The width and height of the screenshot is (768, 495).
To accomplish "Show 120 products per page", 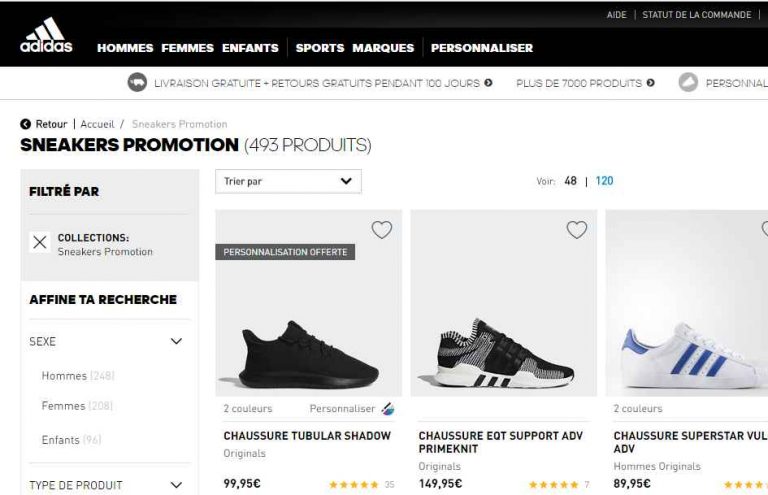I will click(x=604, y=181).
